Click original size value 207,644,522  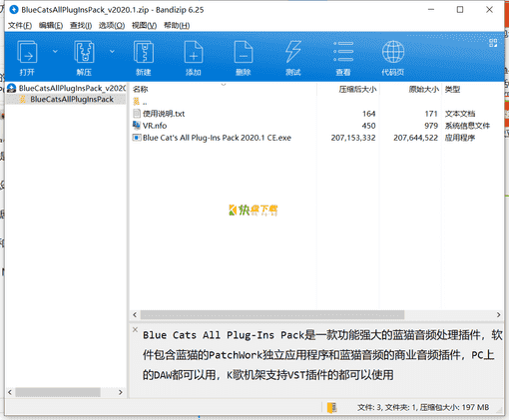pyautogui.click(x=416, y=138)
